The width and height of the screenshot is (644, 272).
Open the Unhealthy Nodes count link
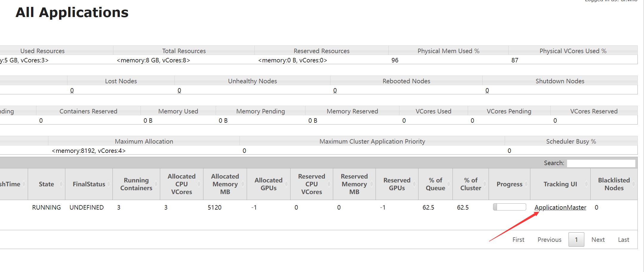(x=179, y=90)
